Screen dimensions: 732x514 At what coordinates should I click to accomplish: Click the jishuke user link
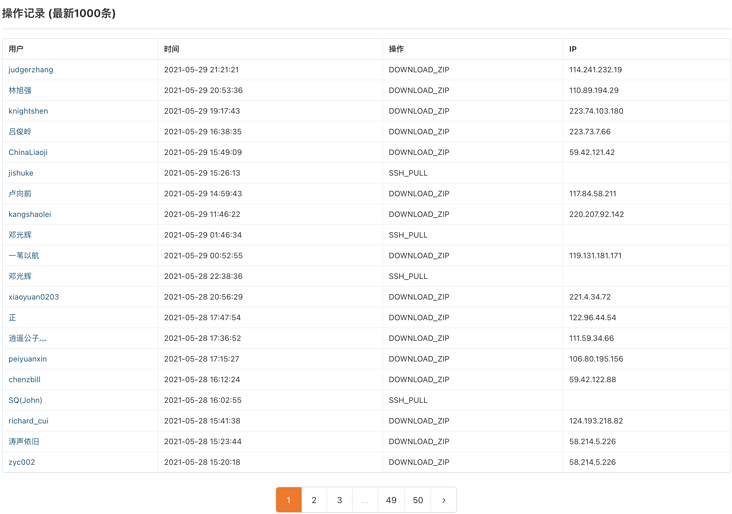(x=21, y=173)
